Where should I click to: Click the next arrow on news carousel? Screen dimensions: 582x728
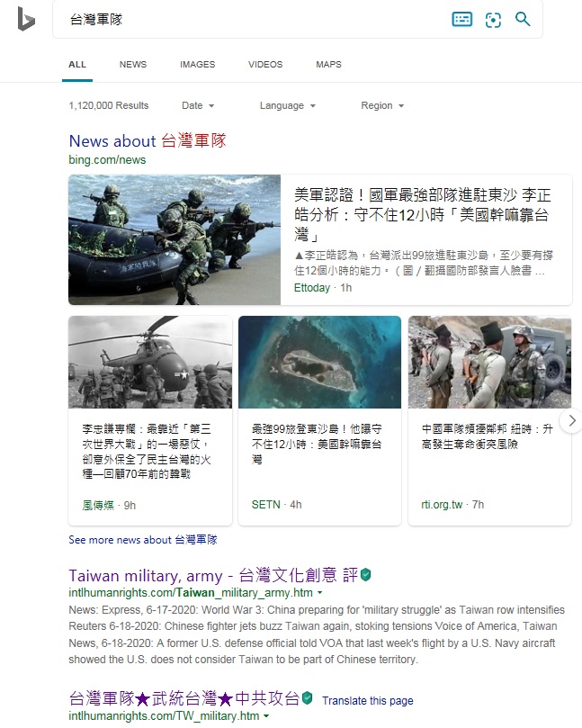tap(572, 420)
